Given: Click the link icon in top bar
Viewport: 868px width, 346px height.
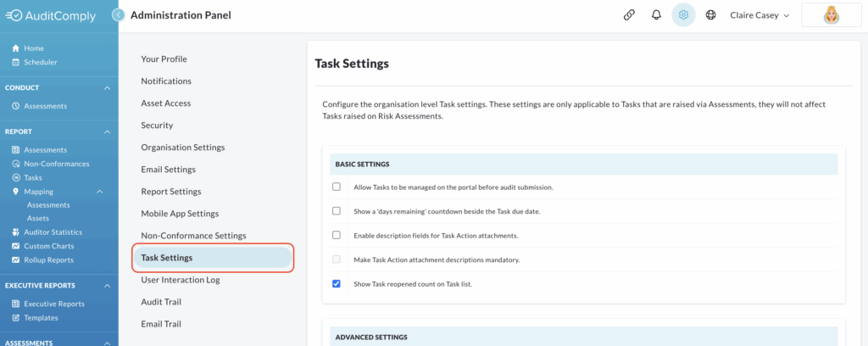Looking at the screenshot, I should click(x=629, y=15).
